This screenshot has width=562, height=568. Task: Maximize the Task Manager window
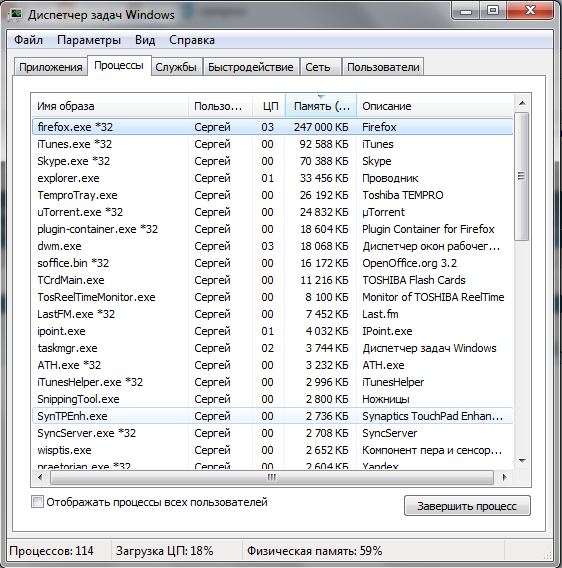click(493, 11)
